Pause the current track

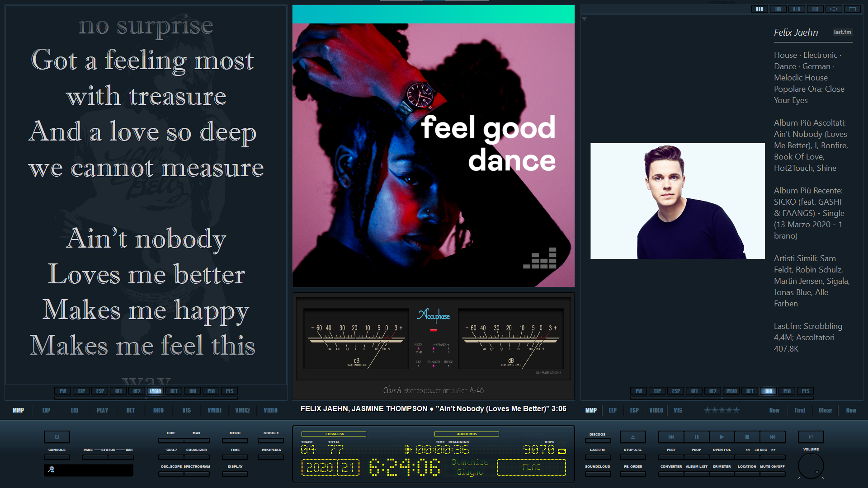(x=697, y=437)
